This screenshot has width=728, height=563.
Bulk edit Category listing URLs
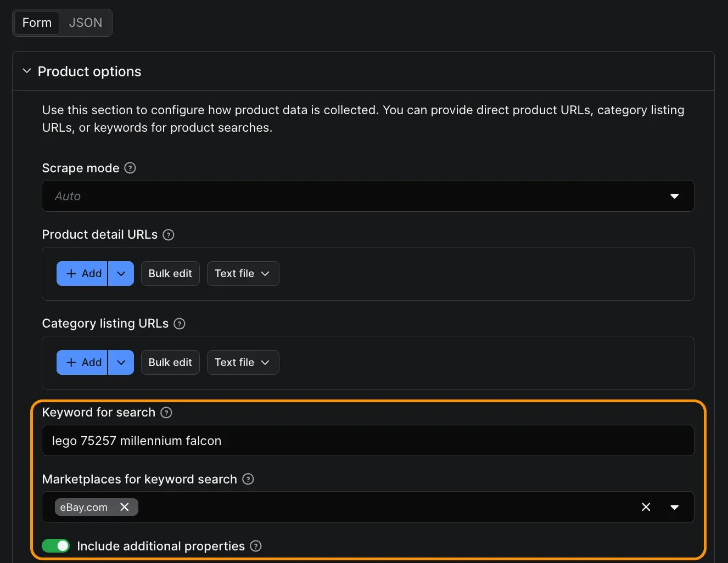pyautogui.click(x=170, y=362)
